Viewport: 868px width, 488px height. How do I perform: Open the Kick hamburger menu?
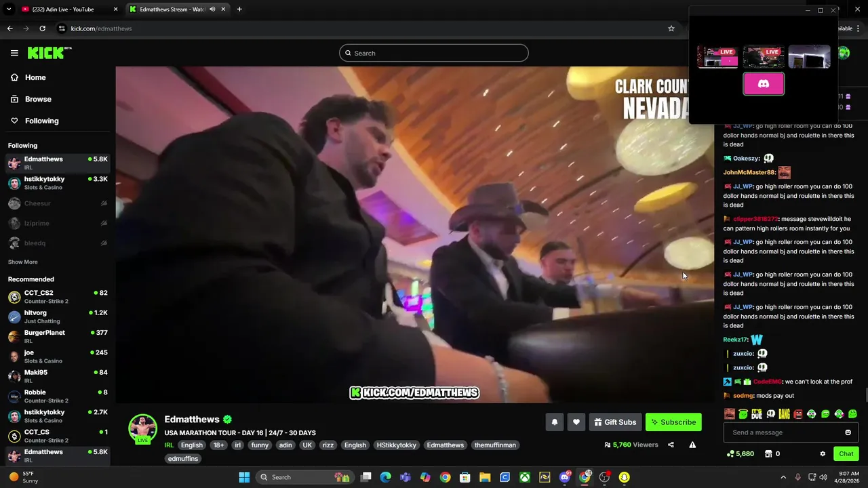click(14, 53)
